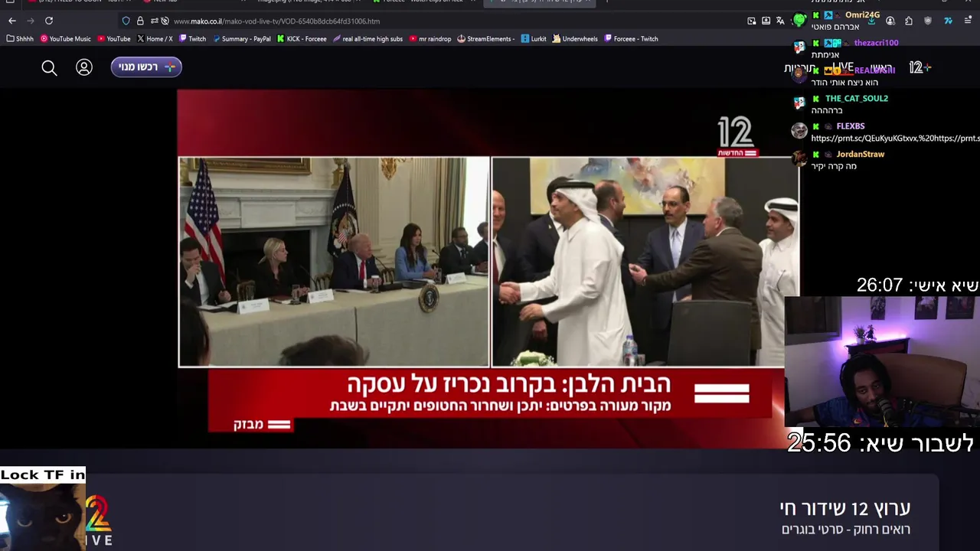Viewport: 980px width, 551px height.
Task: Click THE_CAT_SOUL2 chat username
Action: click(856, 98)
